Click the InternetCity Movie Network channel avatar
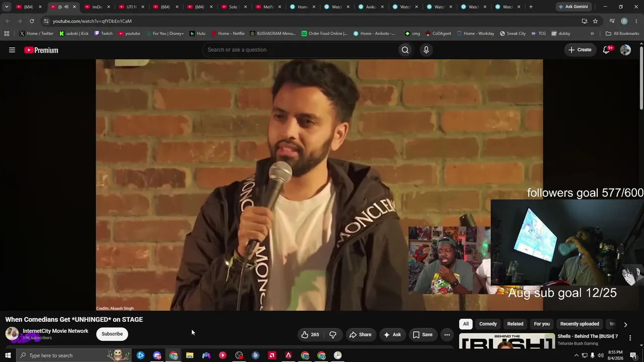The width and height of the screenshot is (644, 362). tap(12, 334)
